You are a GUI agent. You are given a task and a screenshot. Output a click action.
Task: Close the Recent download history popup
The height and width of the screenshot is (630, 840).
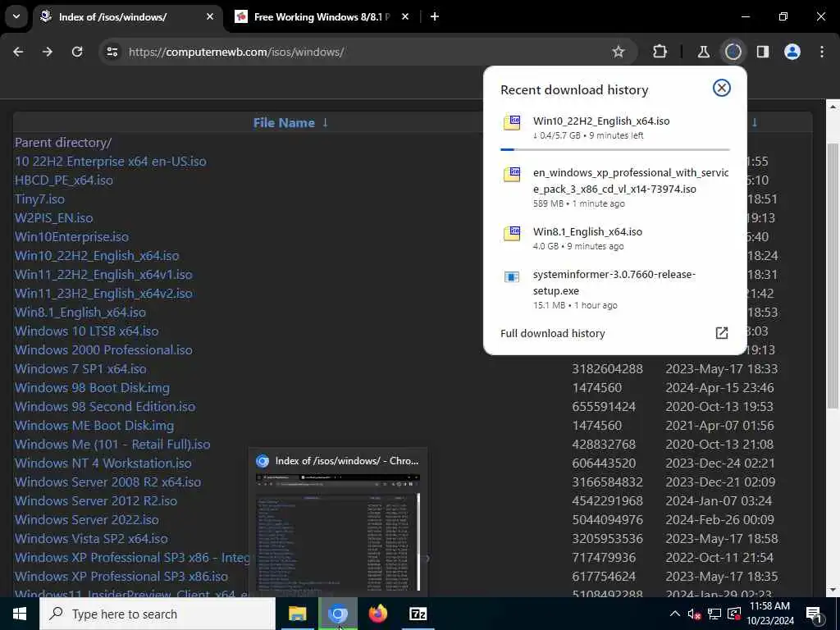722,88
